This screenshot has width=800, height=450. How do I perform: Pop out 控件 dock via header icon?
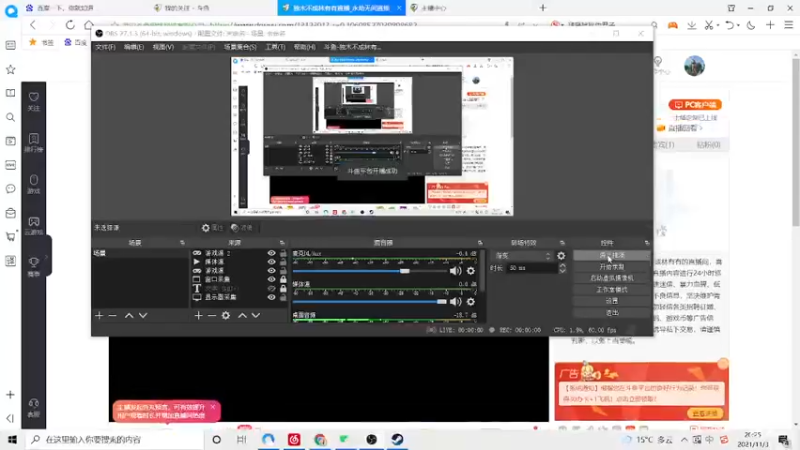[647, 243]
